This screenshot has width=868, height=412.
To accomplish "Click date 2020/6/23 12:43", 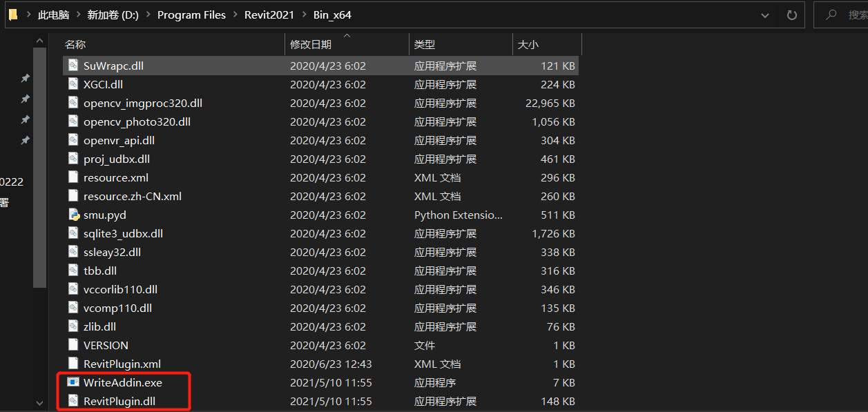I will pos(331,364).
